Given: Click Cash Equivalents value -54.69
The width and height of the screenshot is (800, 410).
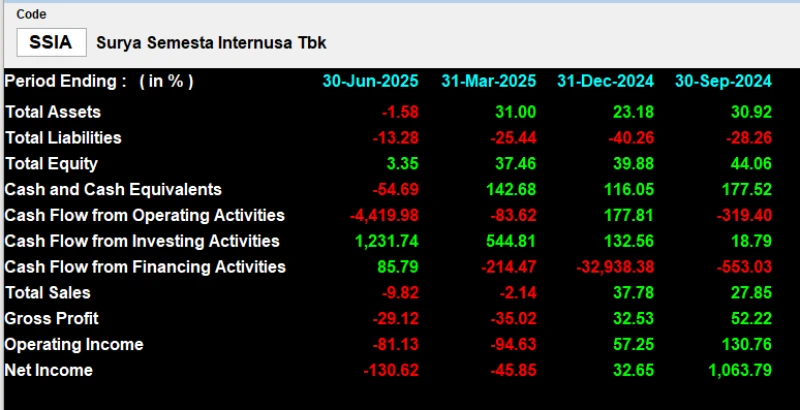Looking at the screenshot, I should click(x=395, y=190).
